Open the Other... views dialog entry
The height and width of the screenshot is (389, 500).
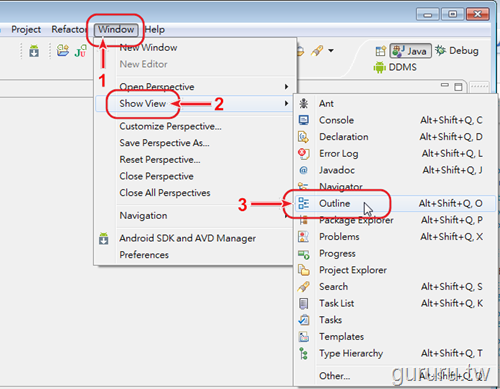click(395, 376)
